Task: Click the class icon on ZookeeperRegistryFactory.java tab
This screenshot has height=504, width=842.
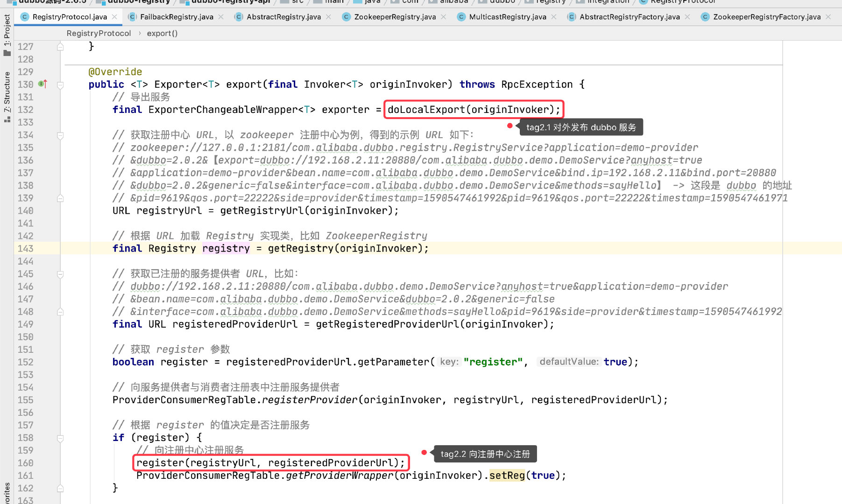Action: [x=705, y=17]
